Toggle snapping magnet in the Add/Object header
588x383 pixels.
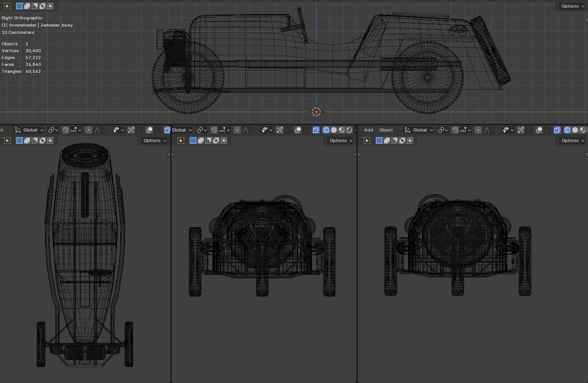455,130
